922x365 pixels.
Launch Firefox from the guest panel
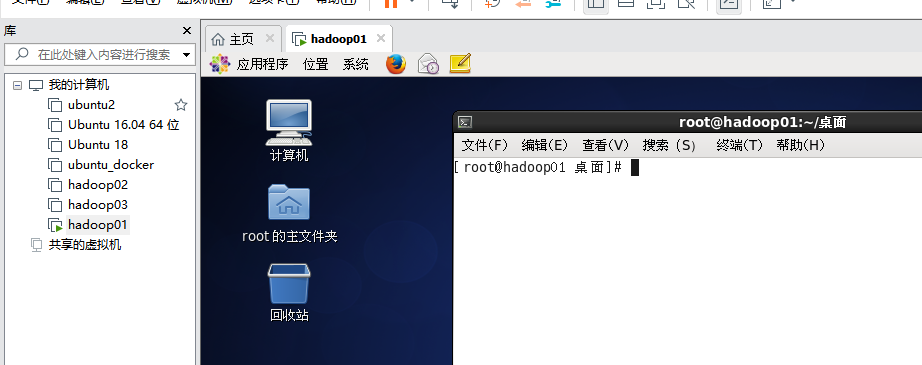point(396,64)
